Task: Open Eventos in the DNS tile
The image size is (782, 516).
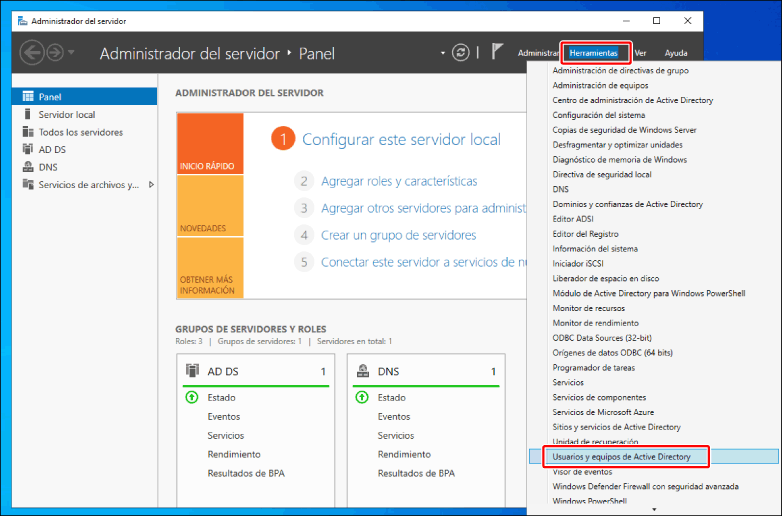Action: 394,416
